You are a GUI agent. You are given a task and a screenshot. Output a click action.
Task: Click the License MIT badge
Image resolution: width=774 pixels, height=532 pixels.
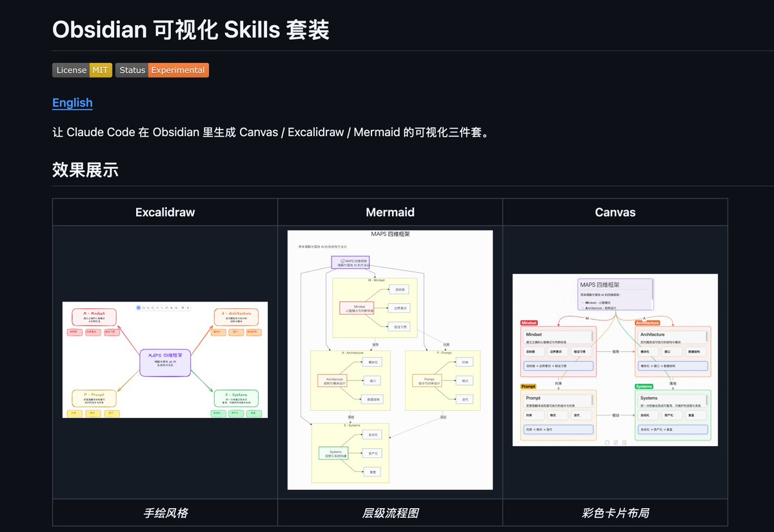point(82,70)
